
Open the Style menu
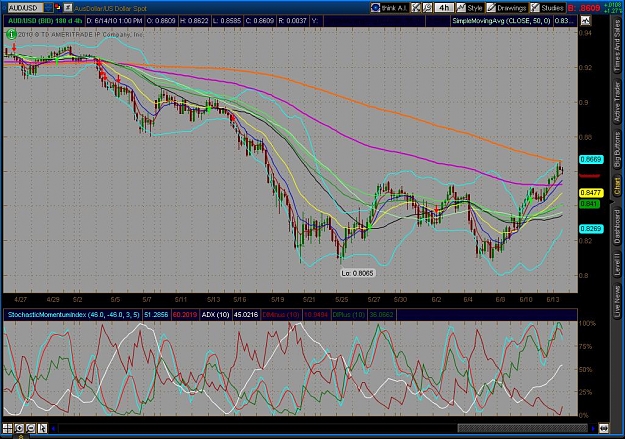[x=470, y=8]
